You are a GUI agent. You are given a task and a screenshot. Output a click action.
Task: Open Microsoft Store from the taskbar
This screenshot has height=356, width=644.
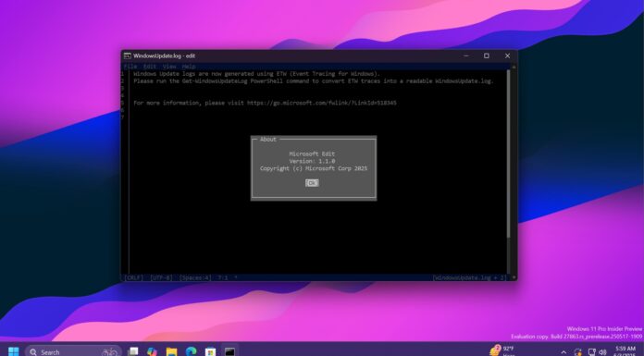[x=210, y=351]
